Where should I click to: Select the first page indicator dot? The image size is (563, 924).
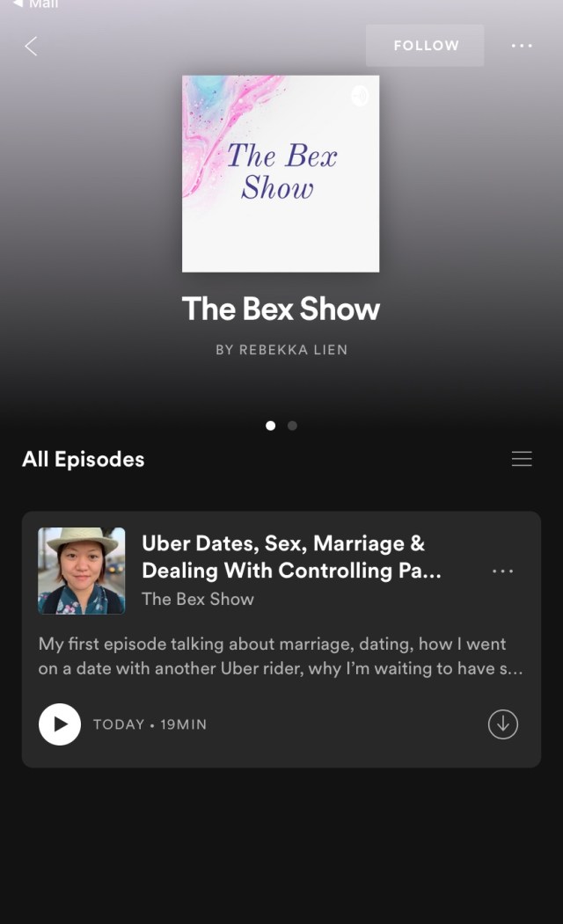tap(270, 426)
